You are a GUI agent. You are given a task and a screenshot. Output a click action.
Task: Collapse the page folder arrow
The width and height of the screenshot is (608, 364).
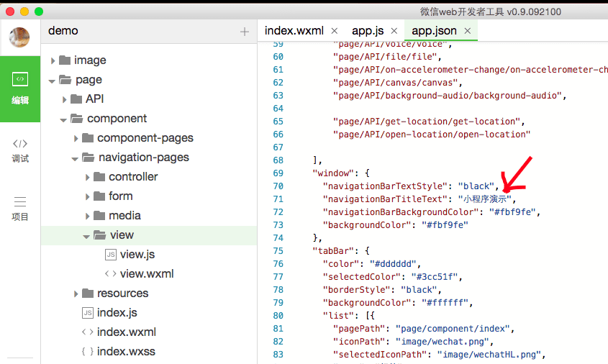pos(53,80)
